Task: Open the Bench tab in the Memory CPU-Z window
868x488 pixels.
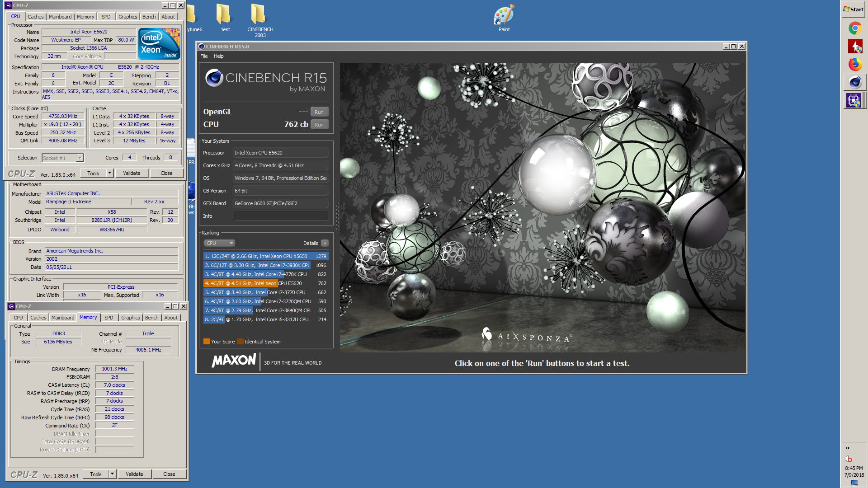Action: pyautogui.click(x=152, y=318)
